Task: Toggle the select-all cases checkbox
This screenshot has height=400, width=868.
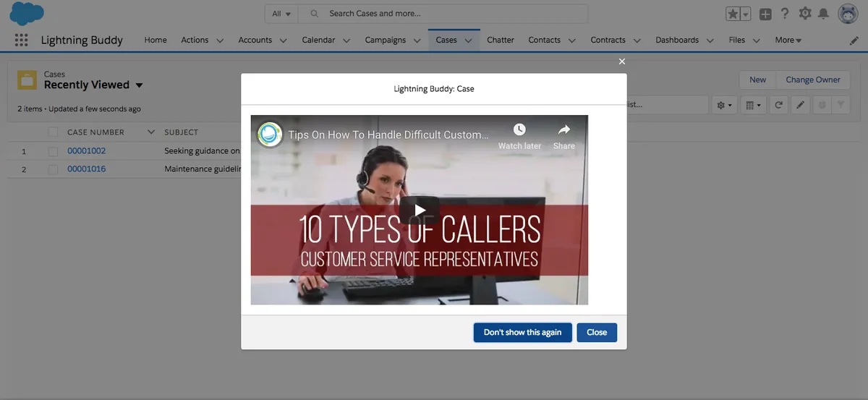Action: 53,132
